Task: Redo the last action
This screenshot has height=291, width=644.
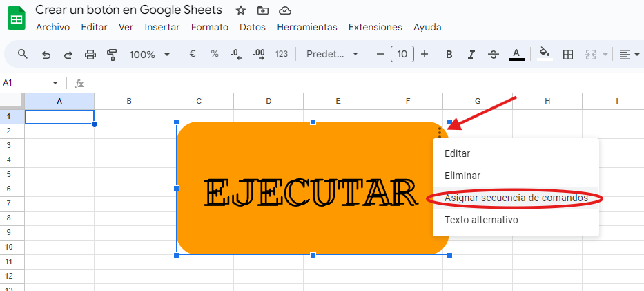Action: (x=68, y=54)
